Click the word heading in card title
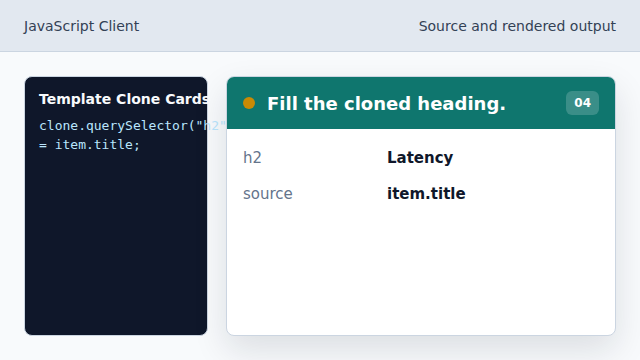The width and height of the screenshot is (640, 360). (461, 104)
